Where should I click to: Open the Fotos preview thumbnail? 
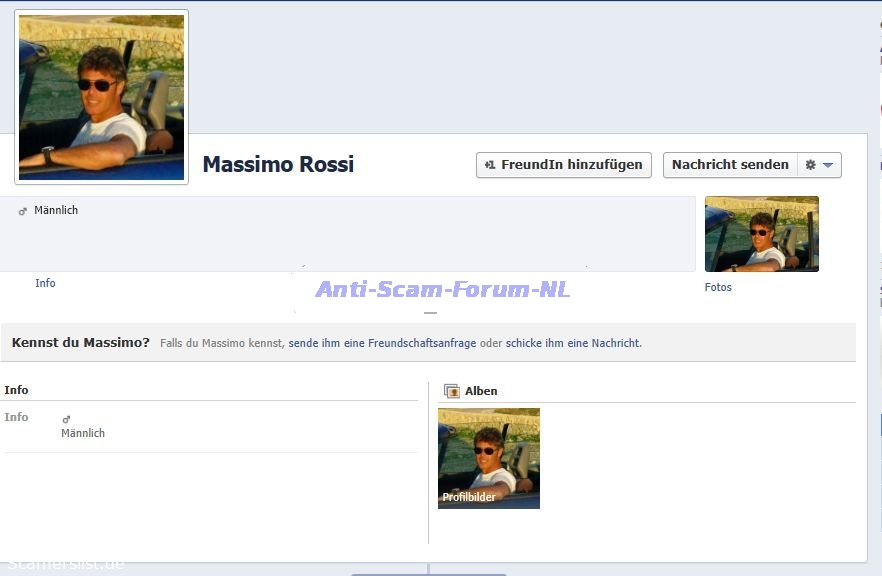click(x=761, y=234)
